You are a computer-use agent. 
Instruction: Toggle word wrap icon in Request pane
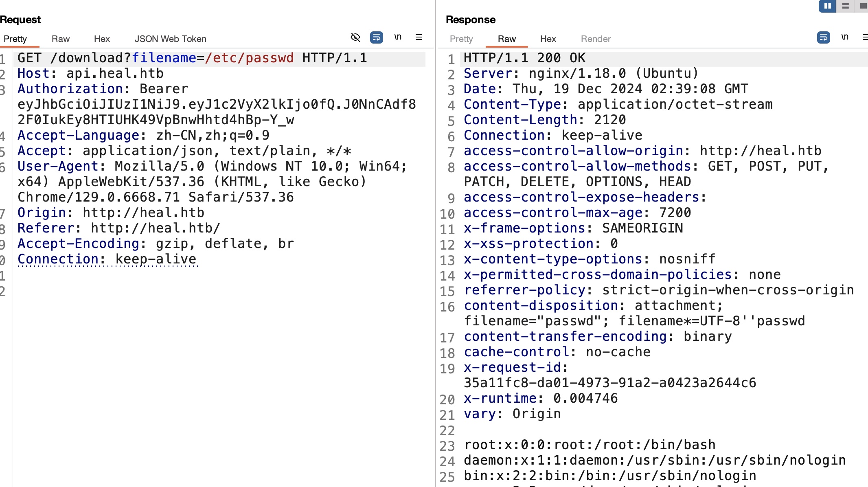click(376, 37)
